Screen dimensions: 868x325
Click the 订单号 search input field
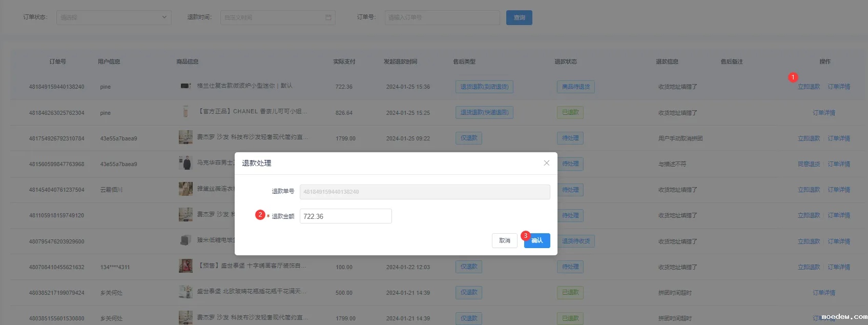click(x=442, y=17)
